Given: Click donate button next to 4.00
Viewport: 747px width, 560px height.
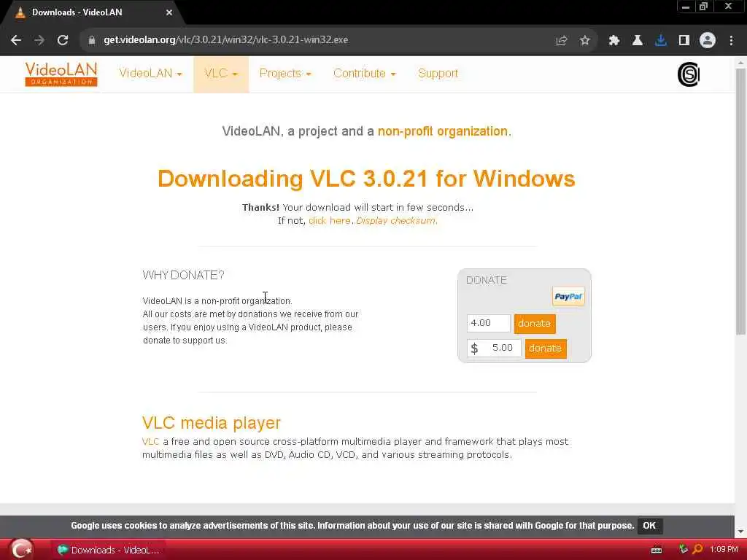Looking at the screenshot, I should (535, 324).
